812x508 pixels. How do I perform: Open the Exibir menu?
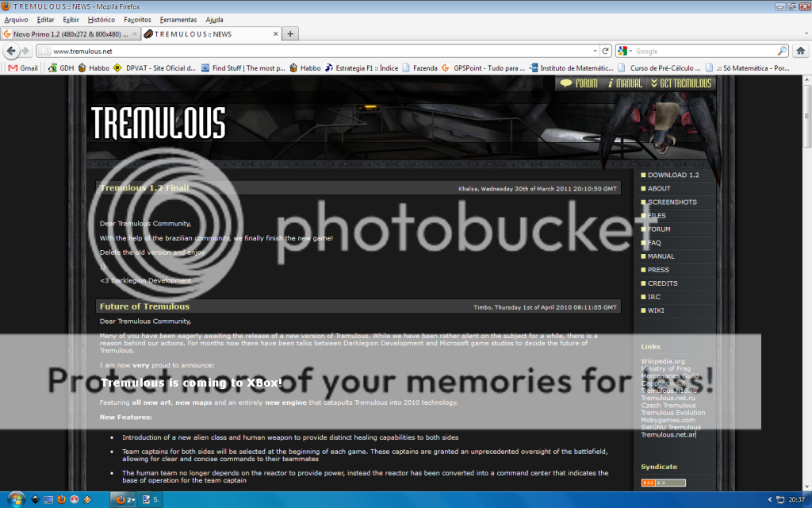pos(71,20)
